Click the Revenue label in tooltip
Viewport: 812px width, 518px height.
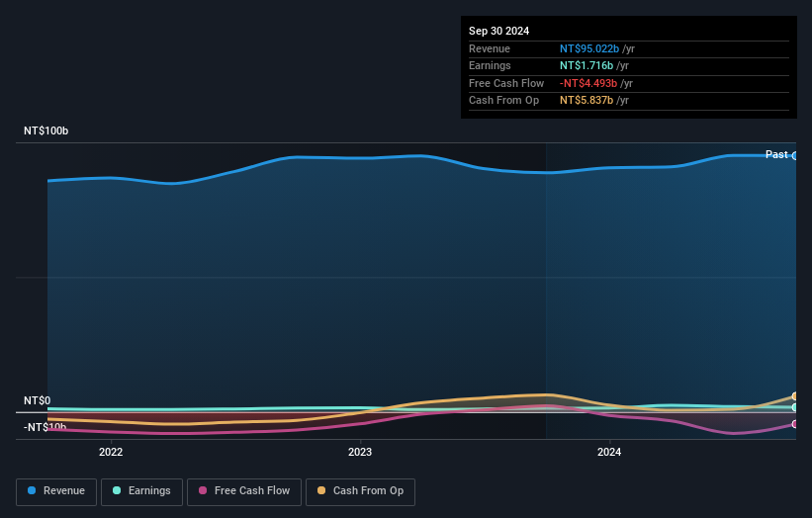(490, 48)
